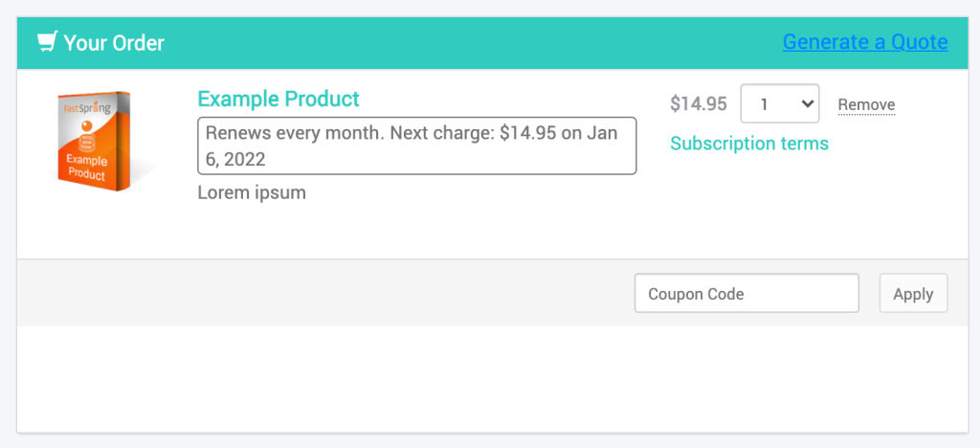Click the Apply coupon button
The width and height of the screenshot is (980, 448).
pyautogui.click(x=913, y=293)
